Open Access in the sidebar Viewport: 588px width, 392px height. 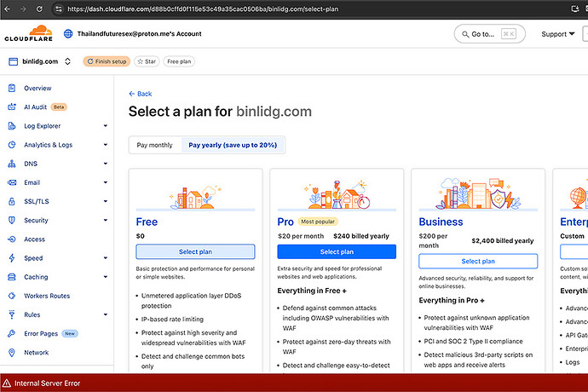34,239
